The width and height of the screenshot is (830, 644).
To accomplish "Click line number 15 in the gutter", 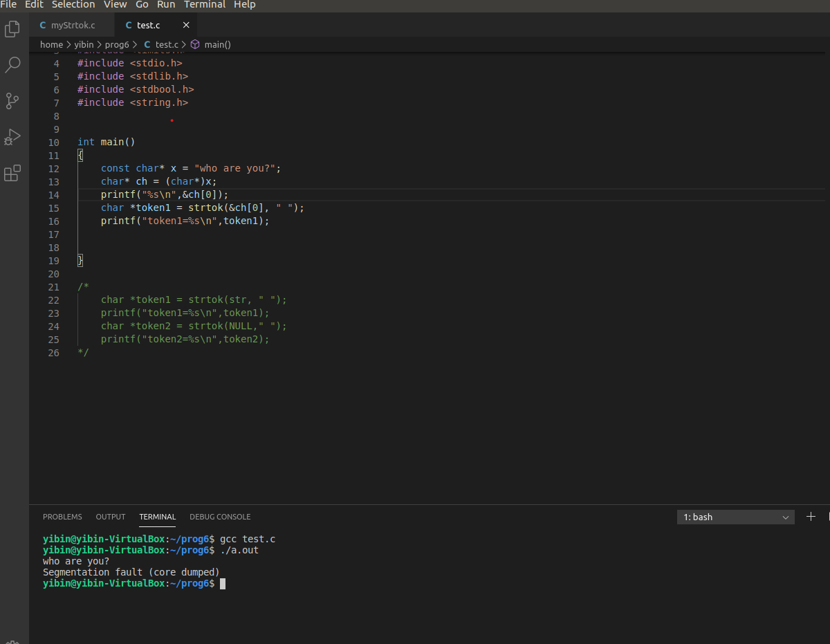I will click(54, 208).
